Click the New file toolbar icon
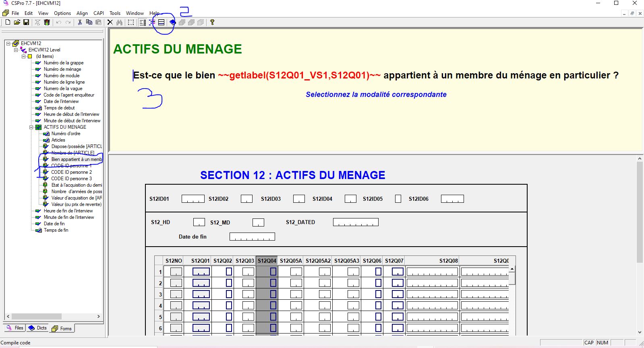Image resolution: width=644 pixels, height=348 pixels. [8, 23]
